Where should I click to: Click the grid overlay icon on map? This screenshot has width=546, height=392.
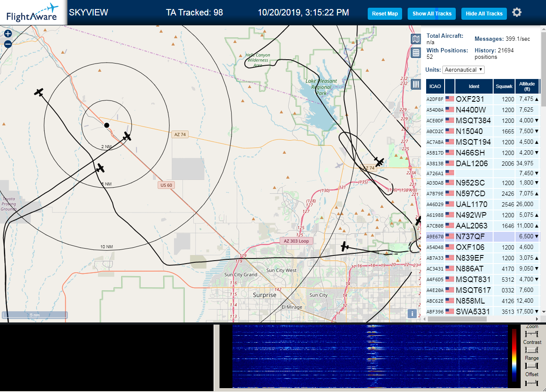[415, 53]
